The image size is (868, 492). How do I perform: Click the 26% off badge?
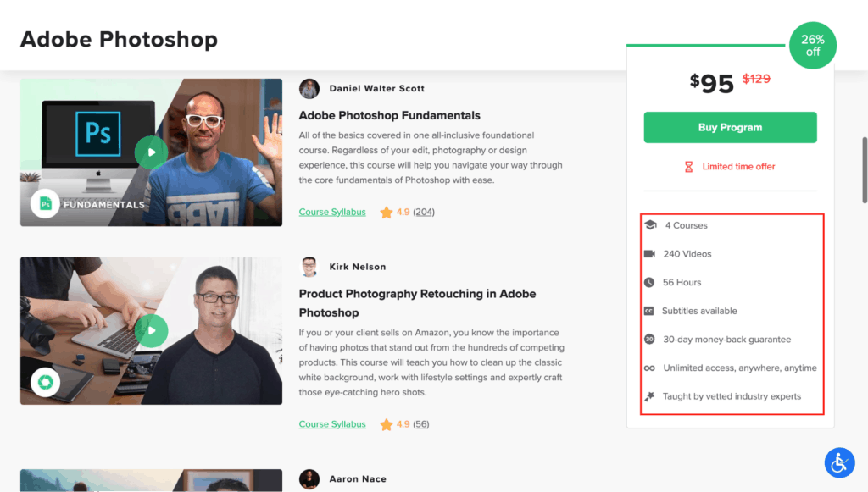812,45
